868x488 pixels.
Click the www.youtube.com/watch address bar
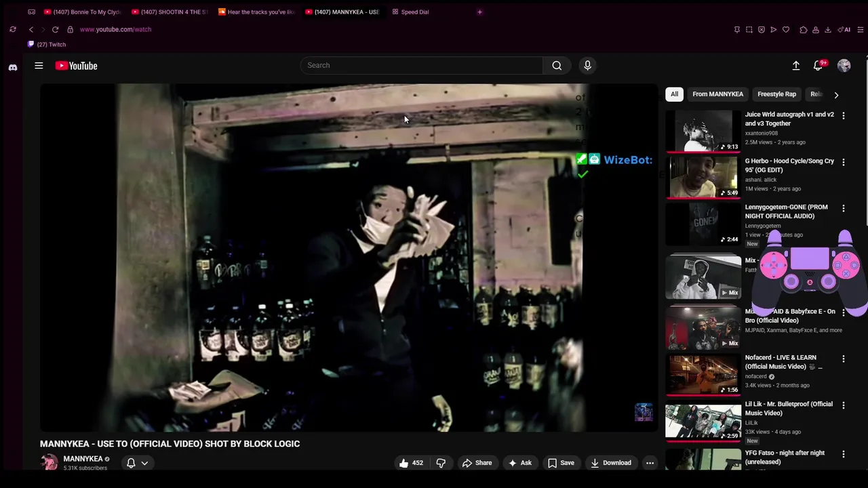pyautogui.click(x=115, y=29)
